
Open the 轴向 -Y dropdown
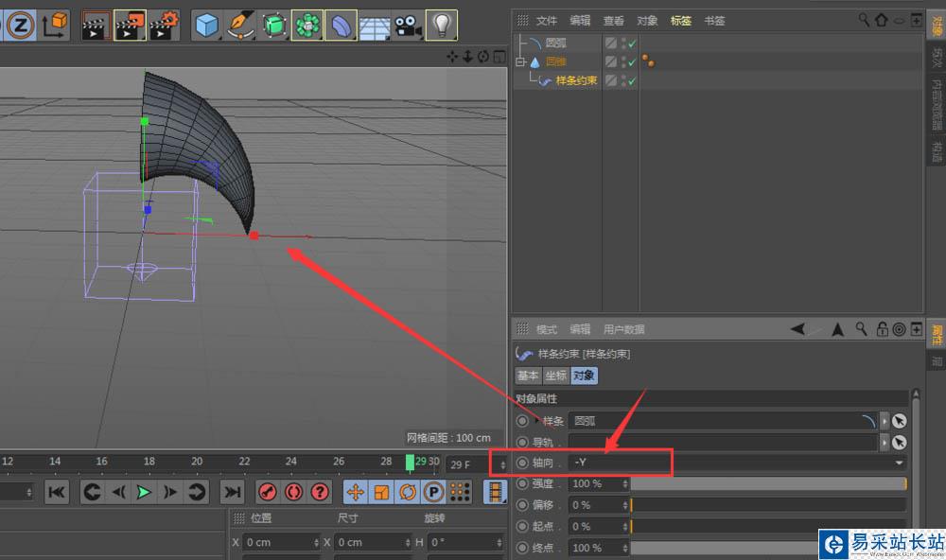coord(737,463)
